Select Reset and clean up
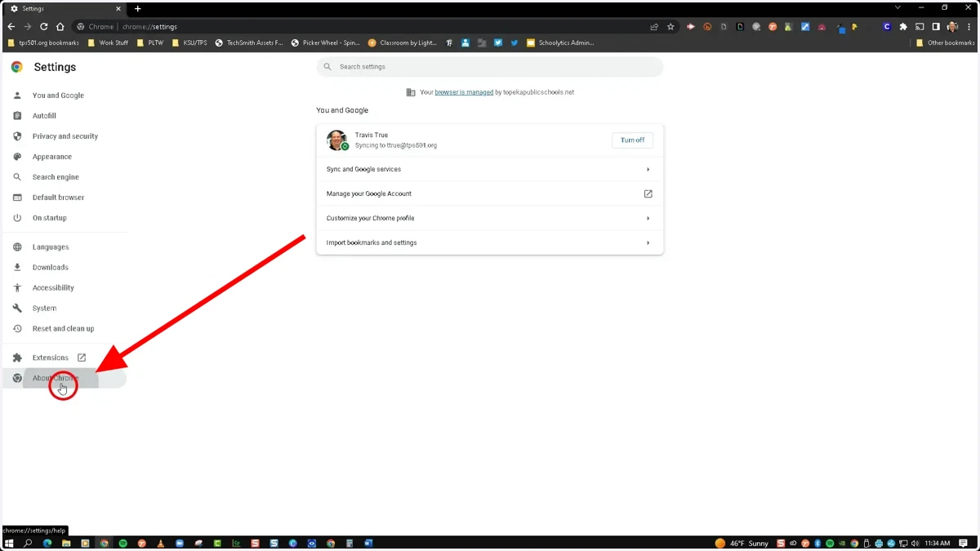980x551 pixels. 63,329
